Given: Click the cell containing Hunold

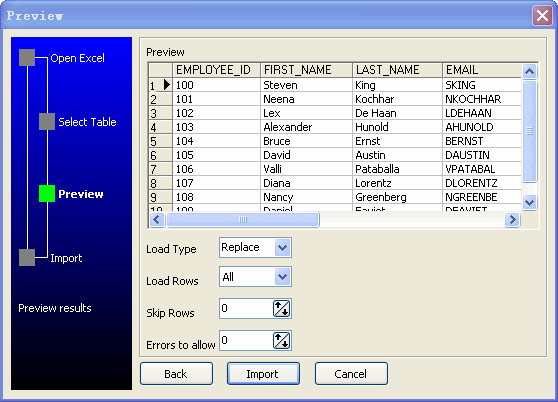Looking at the screenshot, I should [398, 127].
